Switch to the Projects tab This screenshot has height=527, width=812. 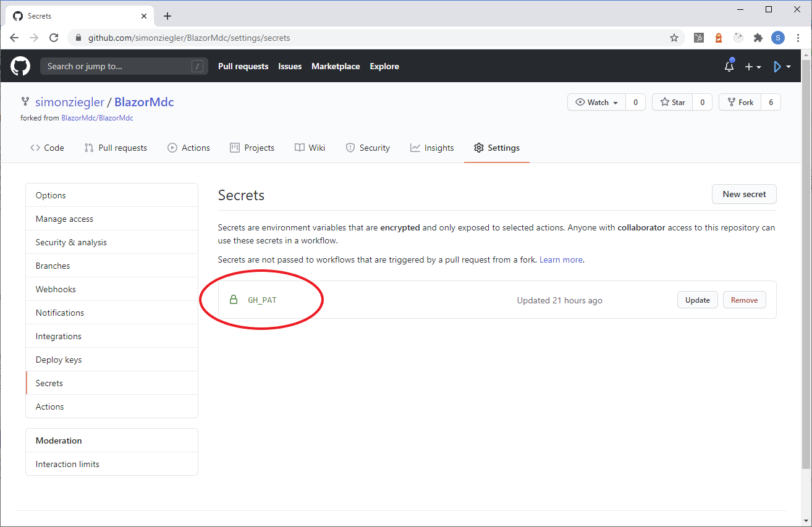pos(252,148)
